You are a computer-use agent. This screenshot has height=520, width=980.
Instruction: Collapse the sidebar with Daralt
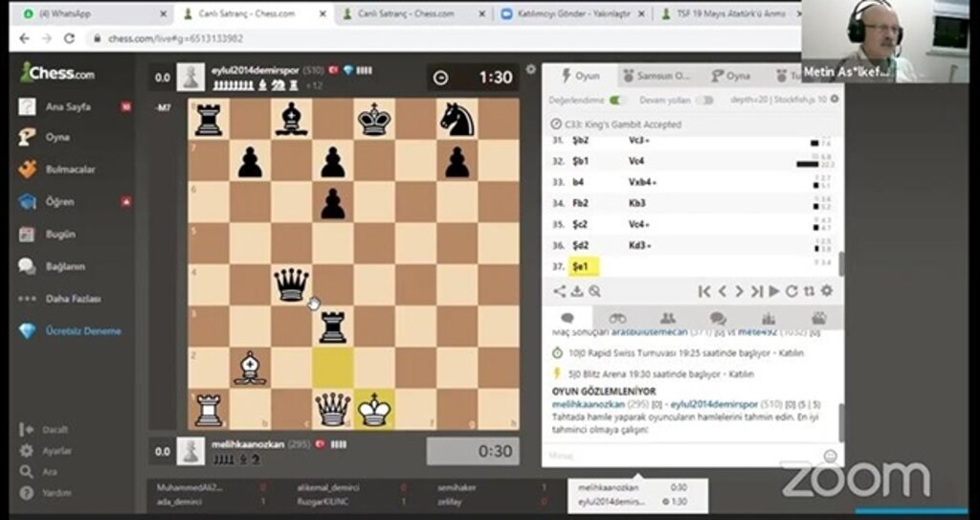[56, 429]
